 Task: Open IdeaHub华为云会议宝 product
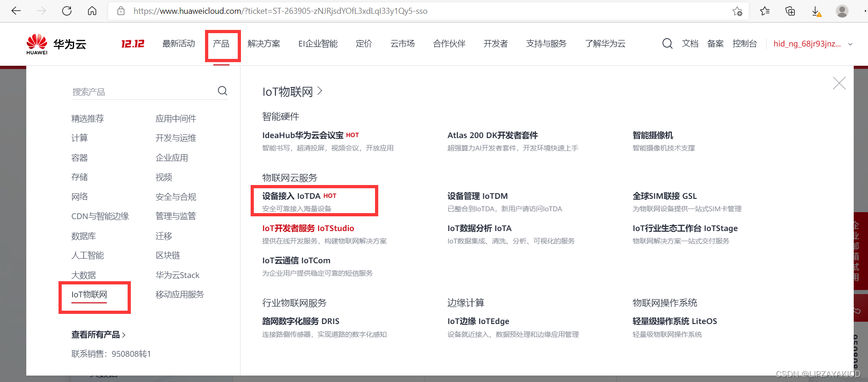[x=303, y=135]
